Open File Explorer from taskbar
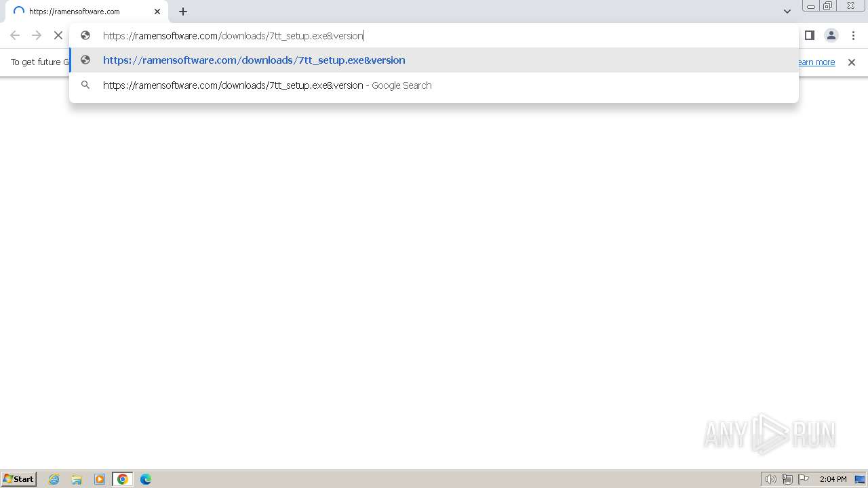Viewport: 868px width, 488px height. (77, 479)
